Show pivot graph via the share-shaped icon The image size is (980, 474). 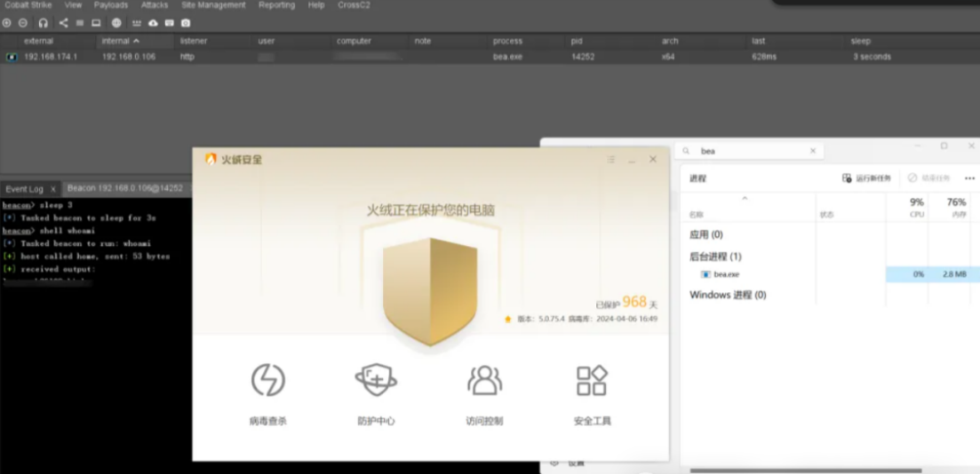pyautogui.click(x=64, y=23)
